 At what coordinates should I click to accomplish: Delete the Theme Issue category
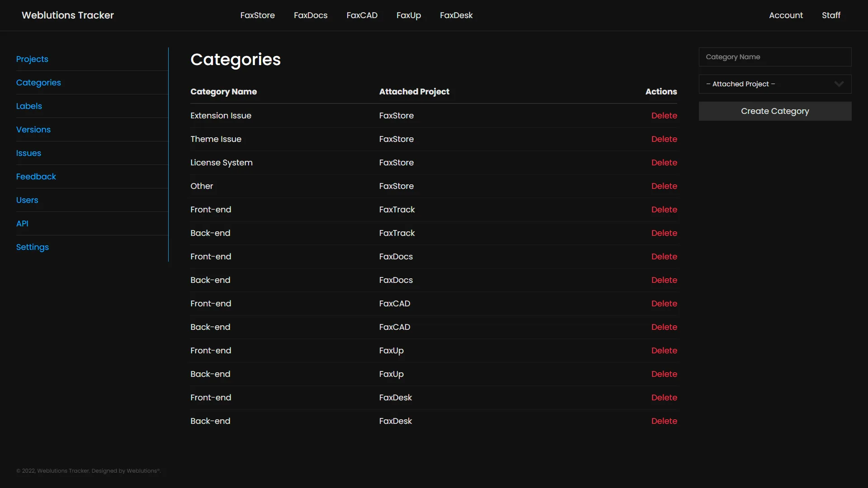pos(664,139)
